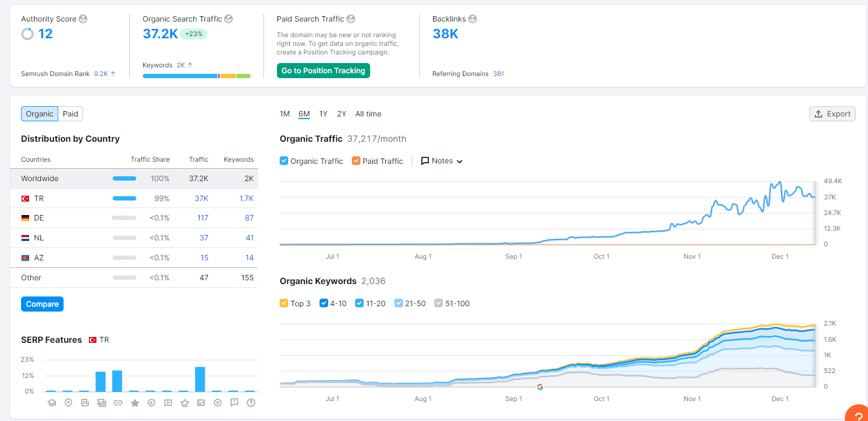Select the reviews star SERP feature icon
The width and height of the screenshot is (868, 421).
(x=135, y=403)
